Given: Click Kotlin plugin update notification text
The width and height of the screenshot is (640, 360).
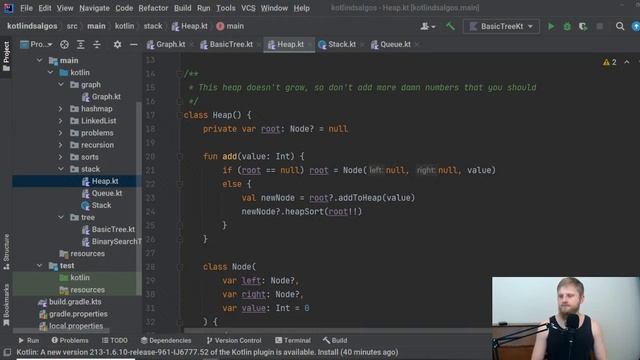Looking at the screenshot, I should [x=207, y=352].
